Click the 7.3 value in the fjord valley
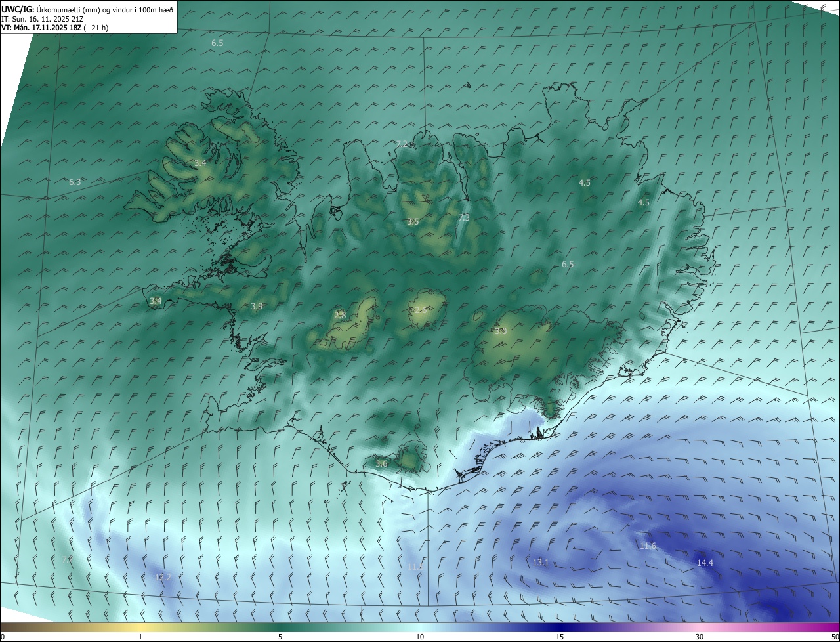 coord(464,217)
